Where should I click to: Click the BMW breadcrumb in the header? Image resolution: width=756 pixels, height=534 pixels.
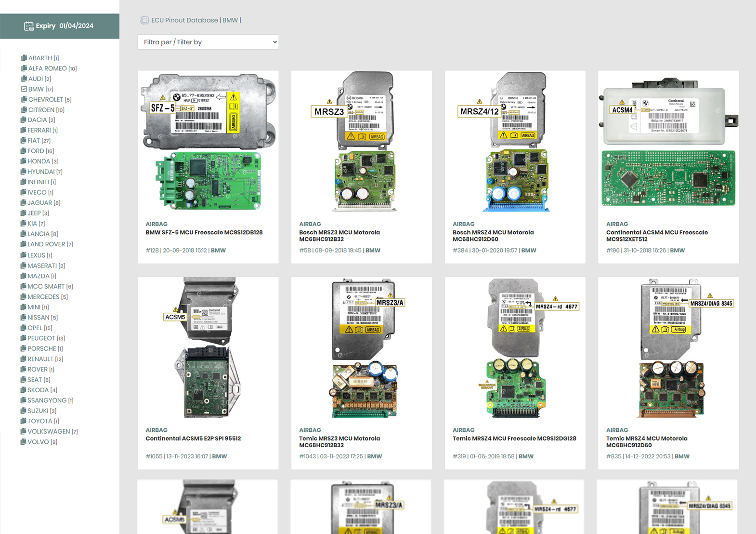coord(230,20)
